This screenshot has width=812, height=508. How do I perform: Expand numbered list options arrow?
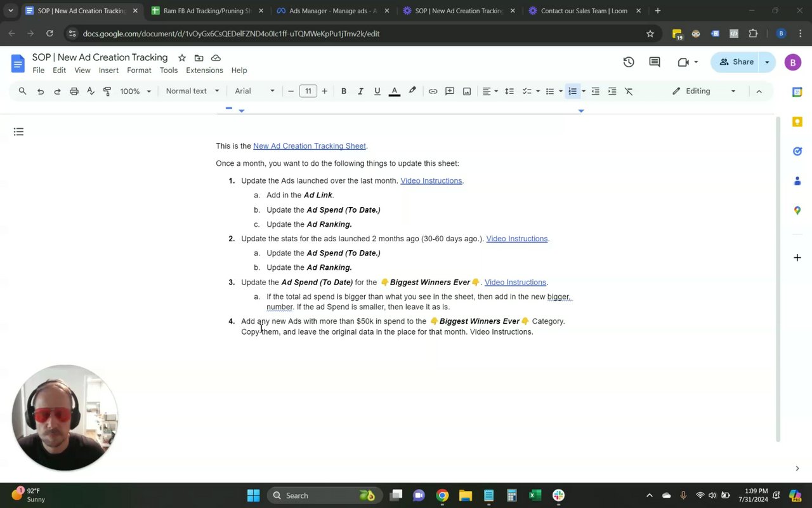click(584, 91)
